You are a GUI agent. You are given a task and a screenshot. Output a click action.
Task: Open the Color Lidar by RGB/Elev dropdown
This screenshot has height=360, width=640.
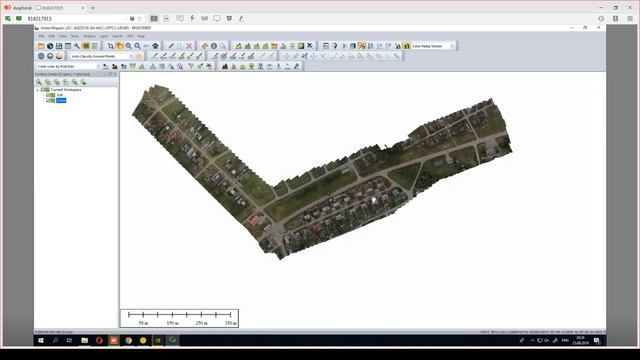pyautogui.click(x=68, y=66)
